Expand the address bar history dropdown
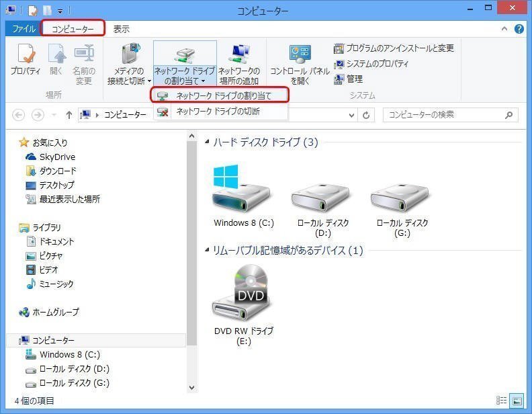The image size is (532, 414). coord(352,116)
